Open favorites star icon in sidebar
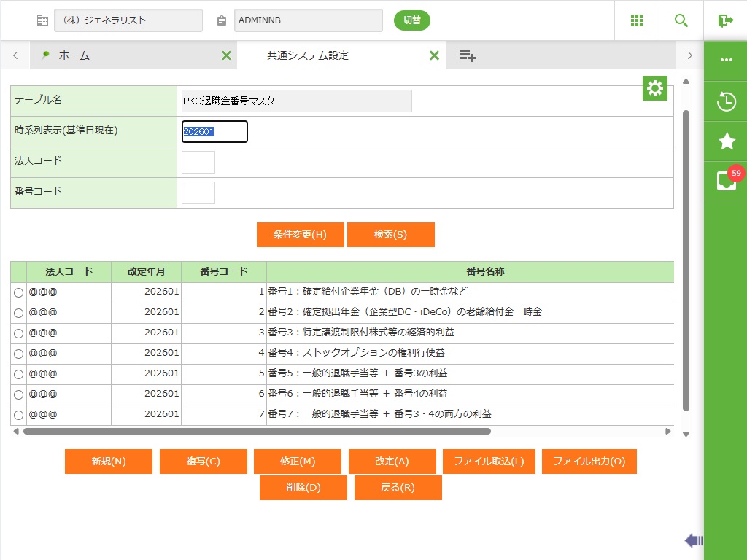This screenshot has width=747, height=560. point(726,141)
